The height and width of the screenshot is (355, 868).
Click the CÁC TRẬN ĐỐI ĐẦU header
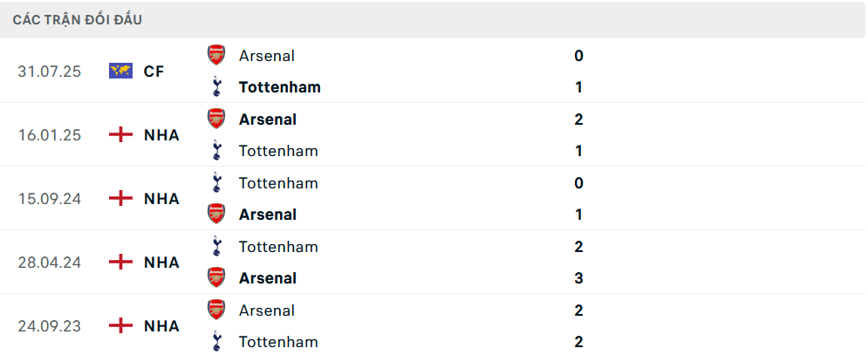point(78,19)
